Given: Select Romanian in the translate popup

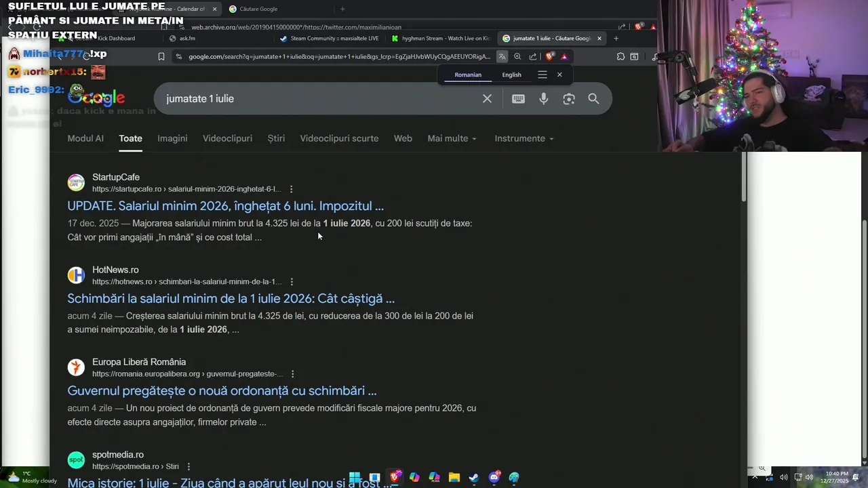Looking at the screenshot, I should (x=468, y=75).
